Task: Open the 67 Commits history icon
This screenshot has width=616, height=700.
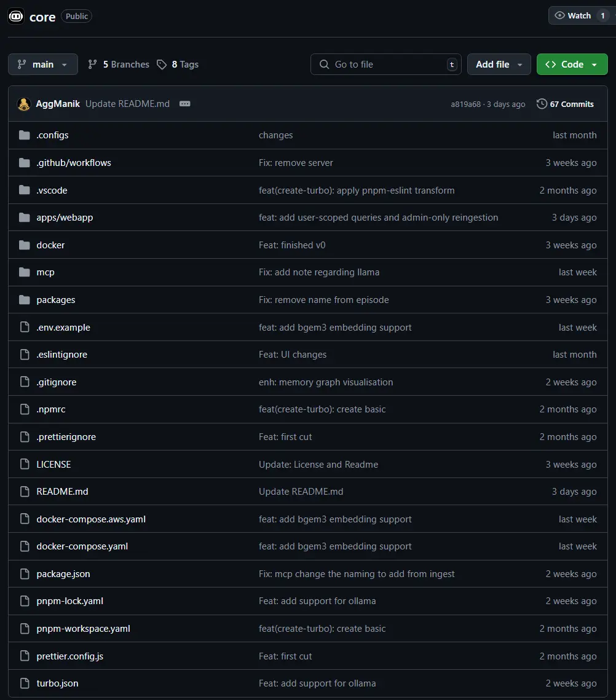Action: pos(542,104)
